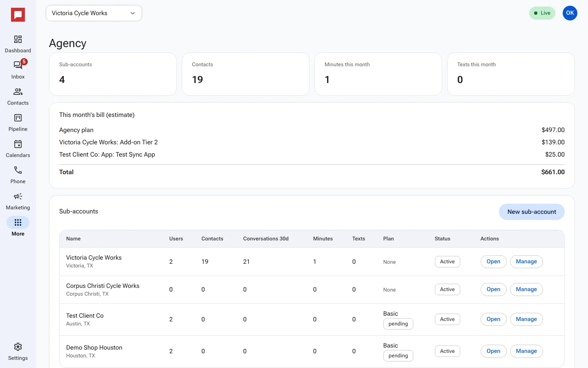Open the Inbox with 5 unread

18,70
